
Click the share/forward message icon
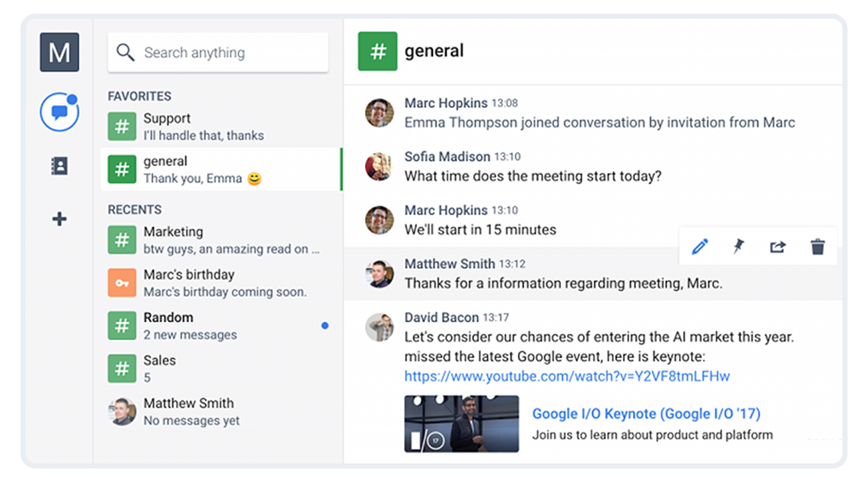click(778, 247)
